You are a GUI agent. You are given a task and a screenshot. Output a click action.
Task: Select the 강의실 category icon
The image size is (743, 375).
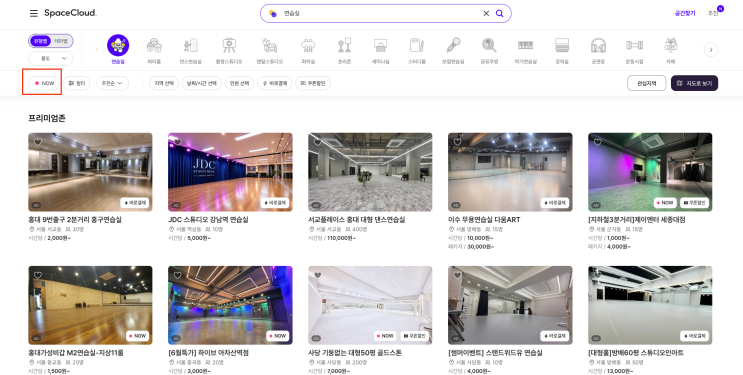[x=562, y=46]
